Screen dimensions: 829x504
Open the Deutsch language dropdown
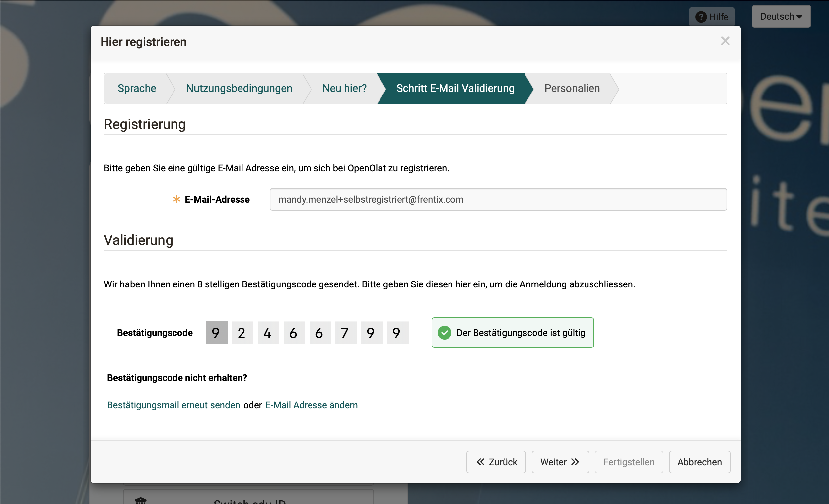coord(781,16)
